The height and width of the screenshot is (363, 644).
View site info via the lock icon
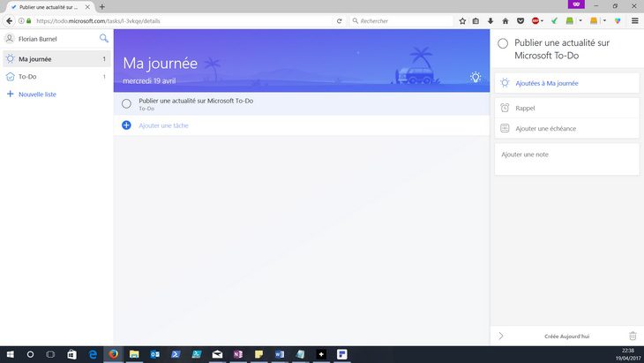coord(29,21)
